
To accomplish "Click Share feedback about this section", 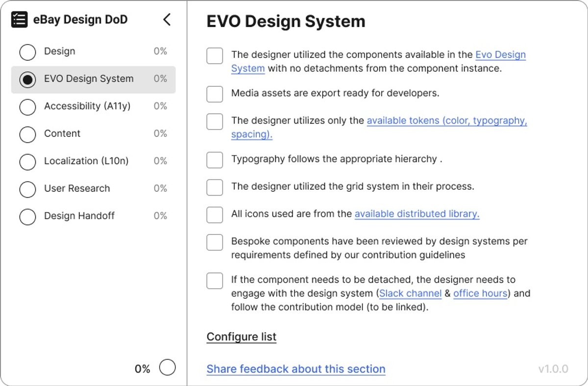I will 296,369.
